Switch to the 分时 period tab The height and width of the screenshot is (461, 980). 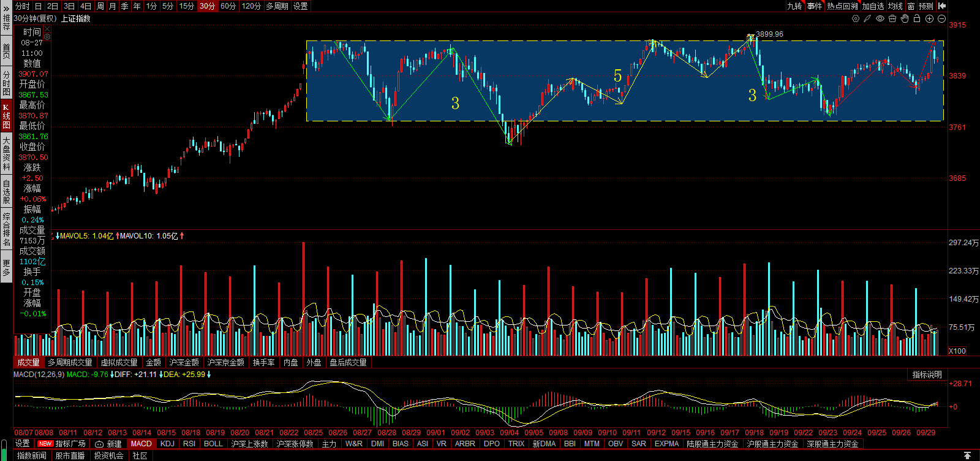(x=22, y=6)
